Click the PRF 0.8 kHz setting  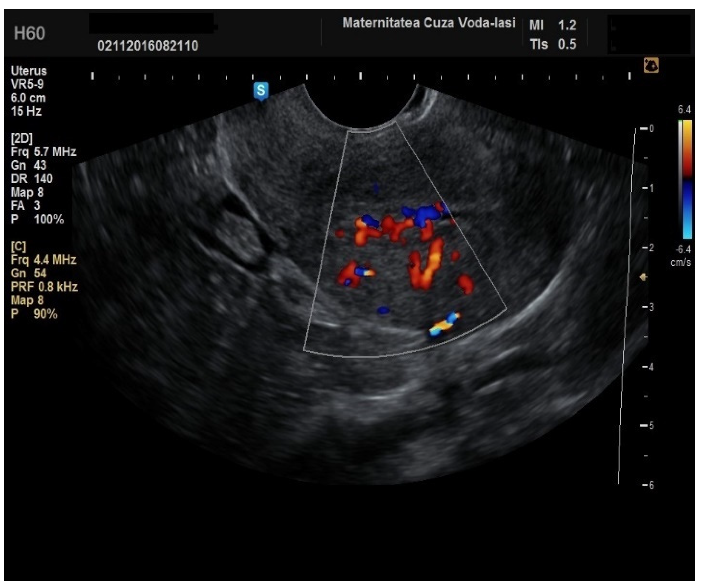click(44, 287)
